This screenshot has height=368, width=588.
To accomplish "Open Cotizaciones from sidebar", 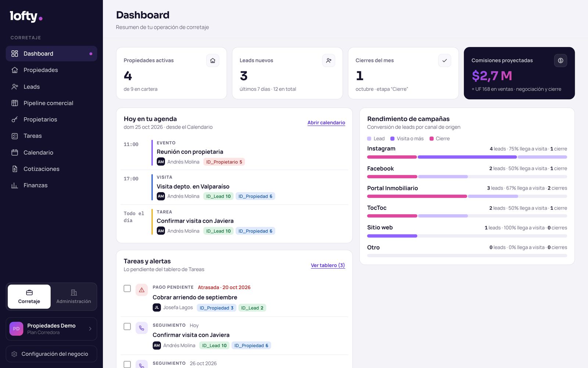I will click(x=51, y=169).
